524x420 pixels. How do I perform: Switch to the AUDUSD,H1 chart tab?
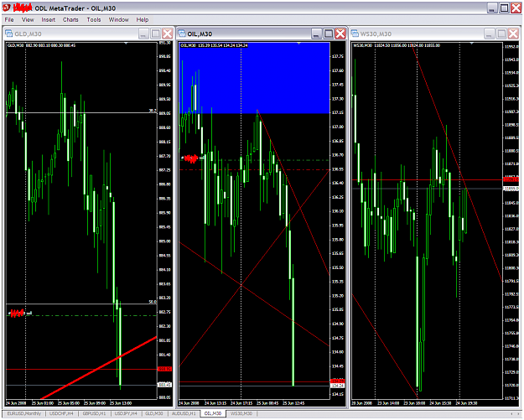(x=184, y=413)
